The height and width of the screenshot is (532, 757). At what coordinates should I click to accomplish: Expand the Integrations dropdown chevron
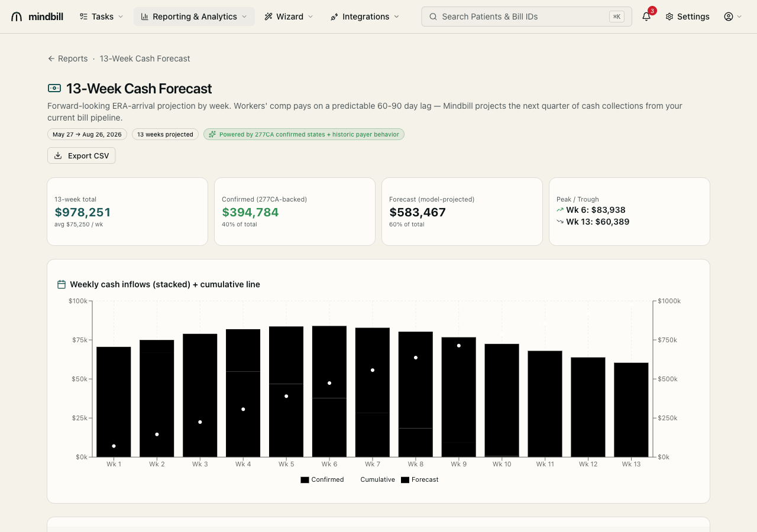(396, 17)
